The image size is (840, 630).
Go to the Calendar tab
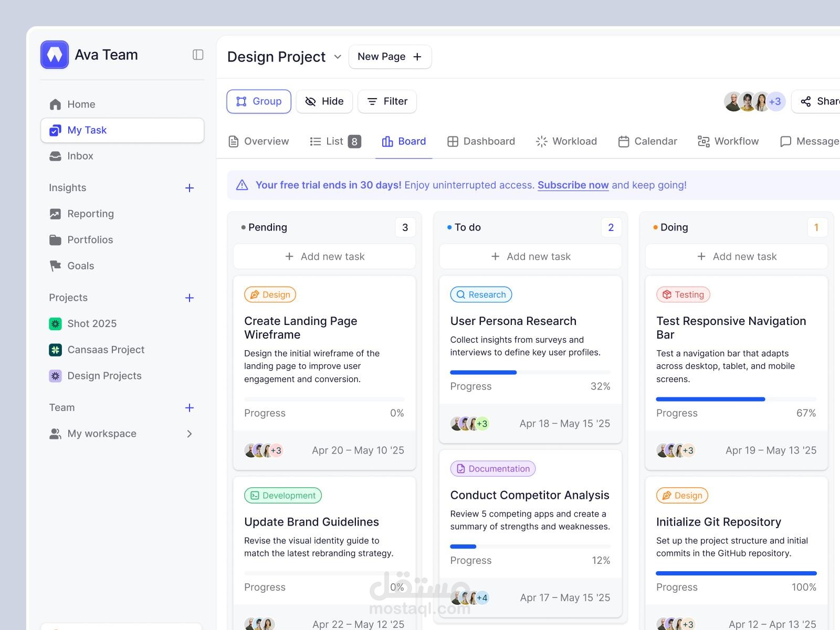647,141
